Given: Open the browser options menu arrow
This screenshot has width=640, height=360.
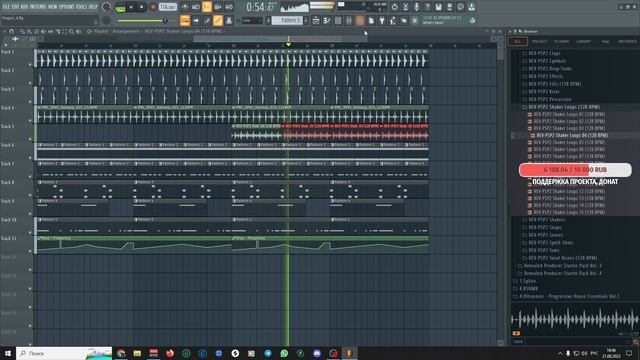Looking at the screenshot, I should [509, 31].
